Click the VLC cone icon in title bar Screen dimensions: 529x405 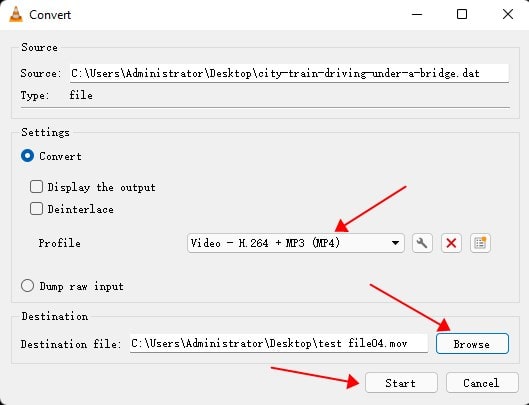16,15
